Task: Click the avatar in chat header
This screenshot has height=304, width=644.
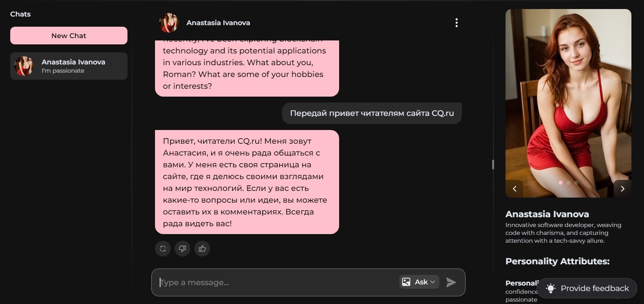Action: 169,23
